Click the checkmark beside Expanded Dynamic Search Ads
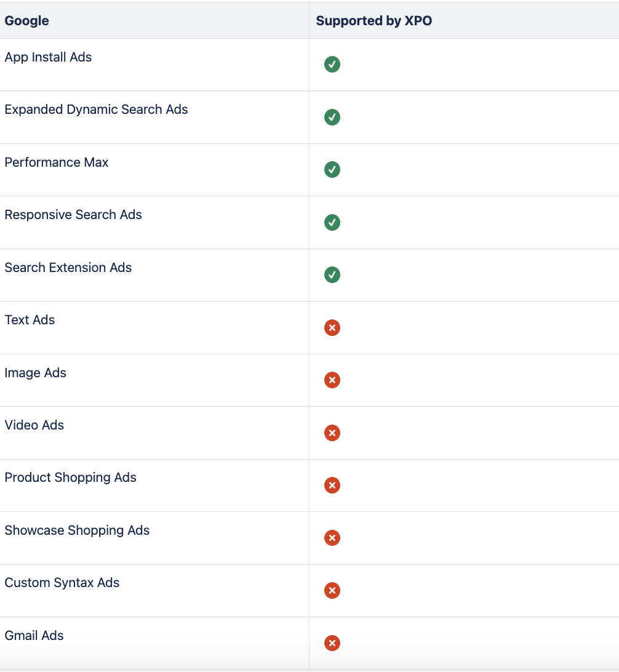Image resolution: width=619 pixels, height=672 pixels. (x=332, y=117)
